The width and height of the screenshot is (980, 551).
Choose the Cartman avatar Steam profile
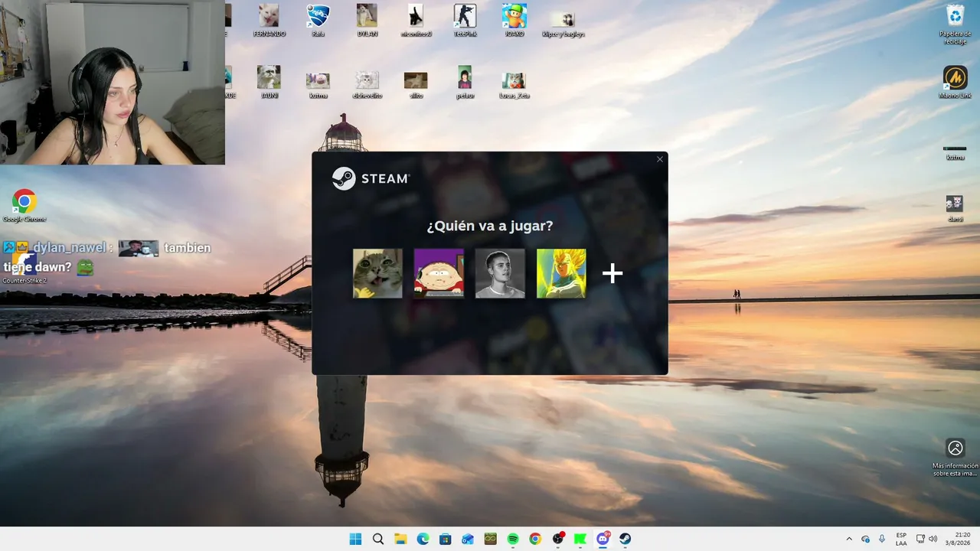pos(439,273)
